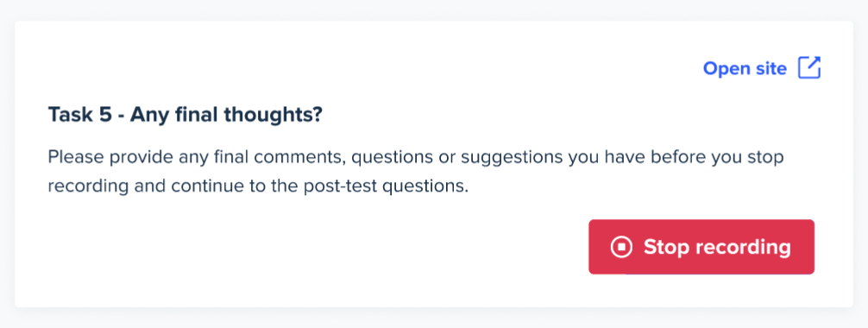Click the gray page background below the card

[x=434, y=318]
